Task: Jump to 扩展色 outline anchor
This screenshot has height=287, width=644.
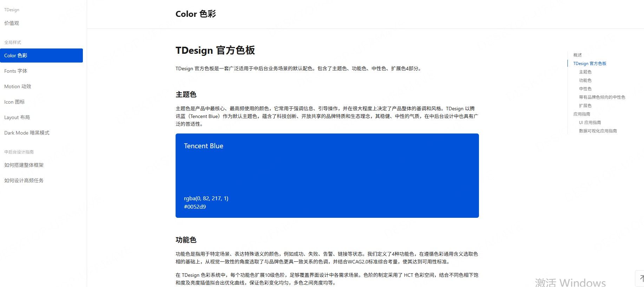Action: pyautogui.click(x=585, y=106)
